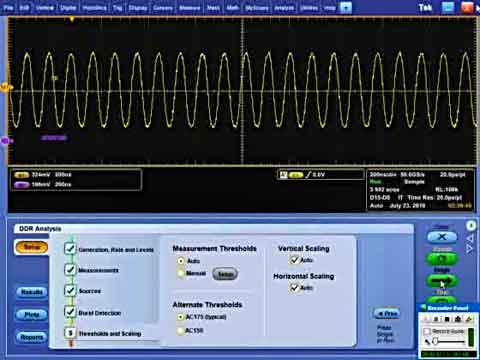Click the Encoder Panel record icon
Screen dimensions: 480x360
426,319
